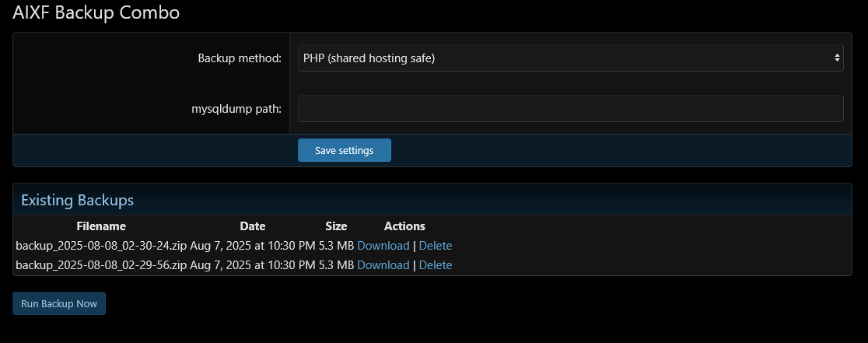
Task: Click the 5.3 MB size of the 02-30-24 backup
Action: [336, 246]
